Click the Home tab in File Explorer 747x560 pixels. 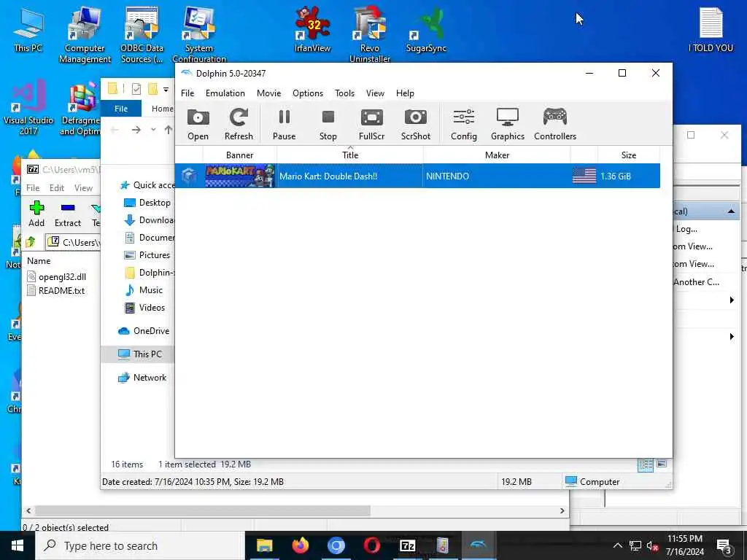click(x=163, y=109)
